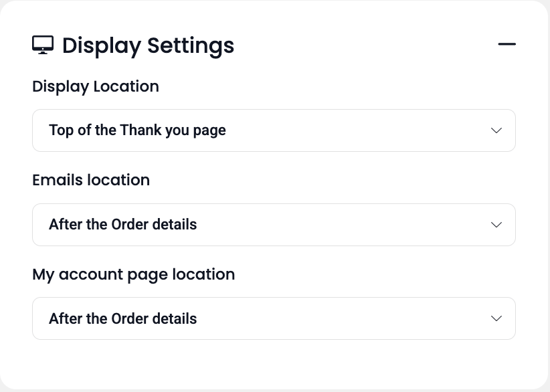Open the Emails location dropdown

274,225
